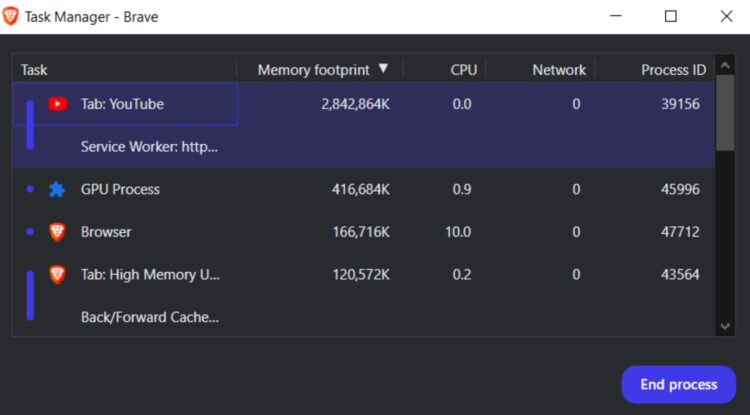The width and height of the screenshot is (750, 415).
Task: Click the sort arrow beside Memory footprint
Action: (x=383, y=69)
